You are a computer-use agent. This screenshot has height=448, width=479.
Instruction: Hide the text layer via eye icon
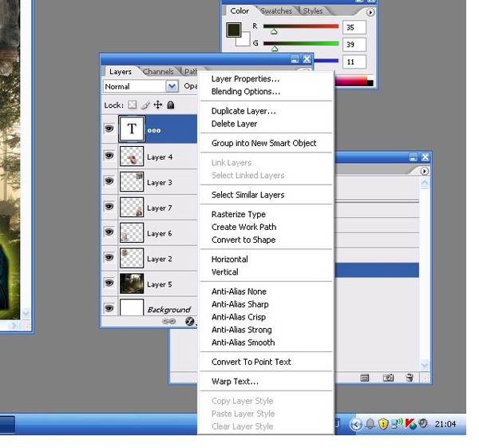[x=109, y=129]
